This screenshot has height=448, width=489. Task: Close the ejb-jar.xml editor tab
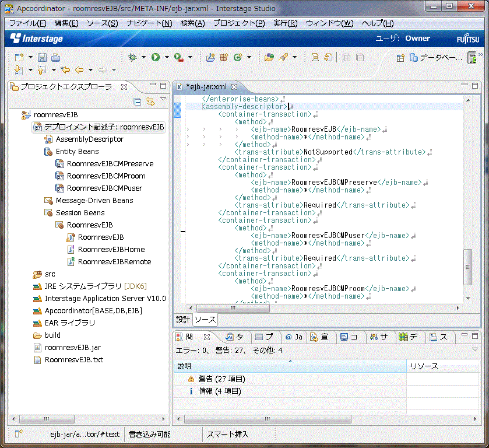click(234, 87)
